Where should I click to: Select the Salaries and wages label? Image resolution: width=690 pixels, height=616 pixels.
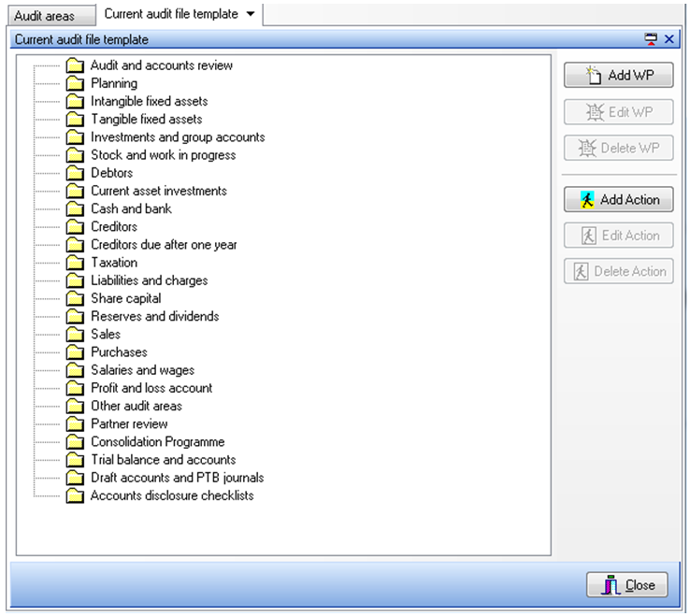coord(142,370)
